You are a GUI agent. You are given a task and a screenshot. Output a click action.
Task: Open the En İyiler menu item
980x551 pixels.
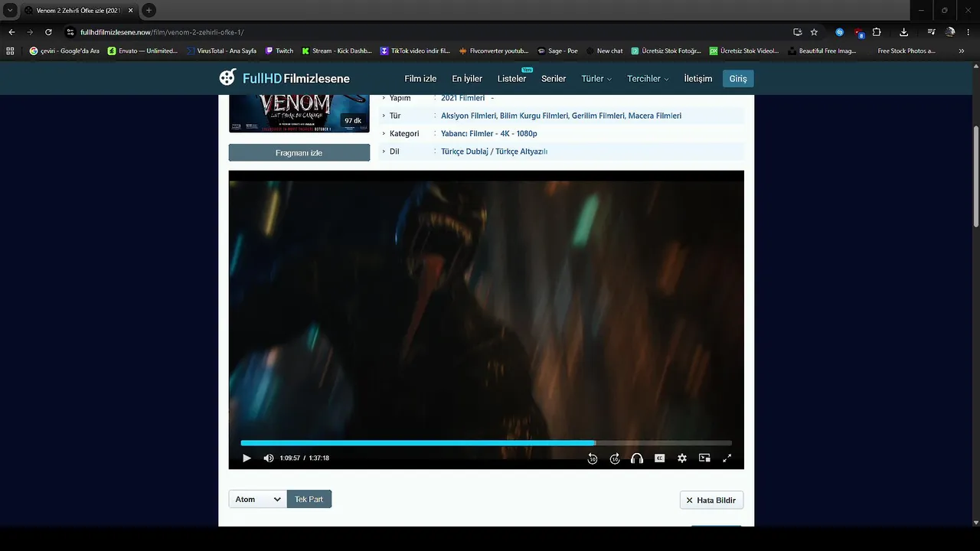467,79
